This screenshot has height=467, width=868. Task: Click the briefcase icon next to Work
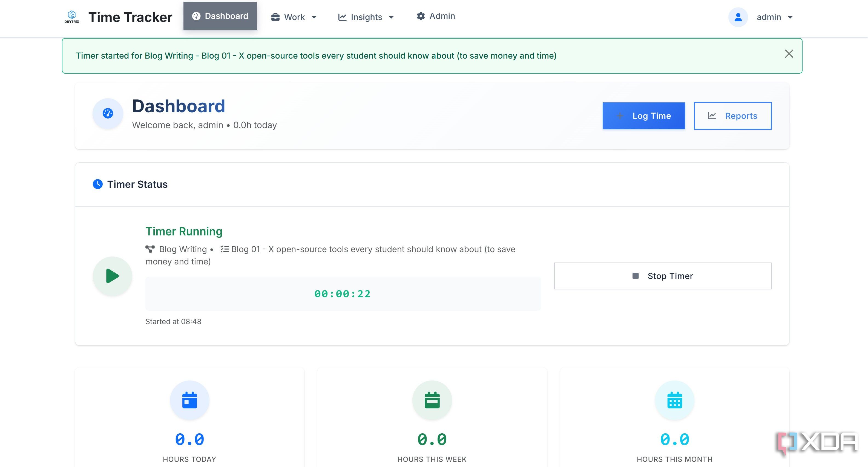(275, 17)
